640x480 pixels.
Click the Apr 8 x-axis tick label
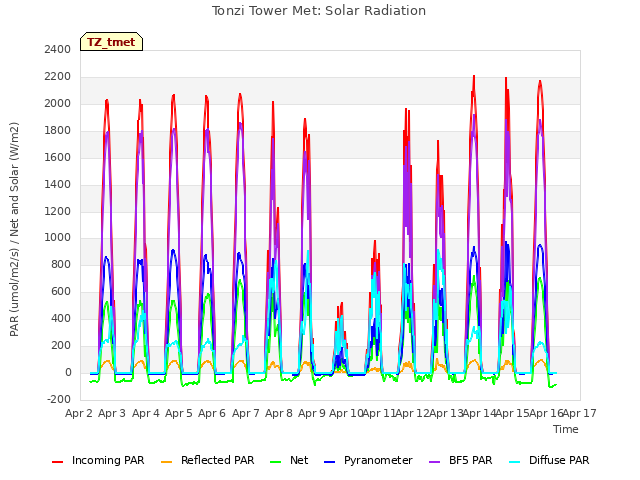[x=279, y=413]
